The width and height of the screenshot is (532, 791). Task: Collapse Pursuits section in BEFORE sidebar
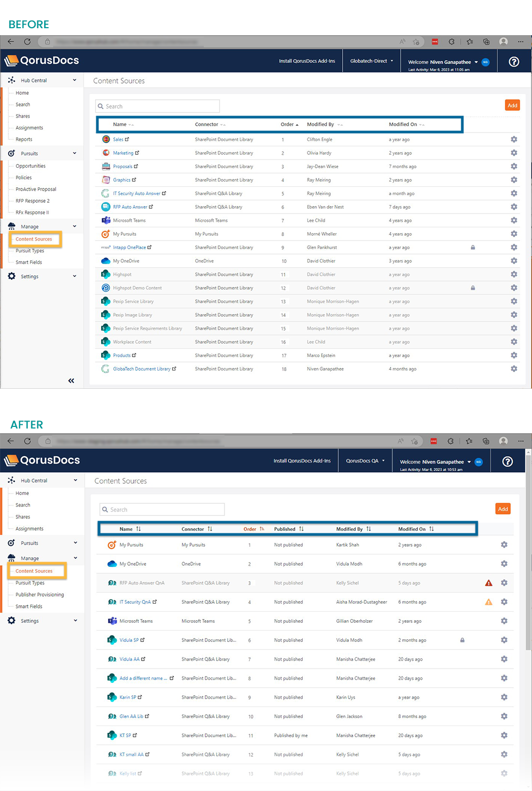pyautogui.click(x=74, y=153)
